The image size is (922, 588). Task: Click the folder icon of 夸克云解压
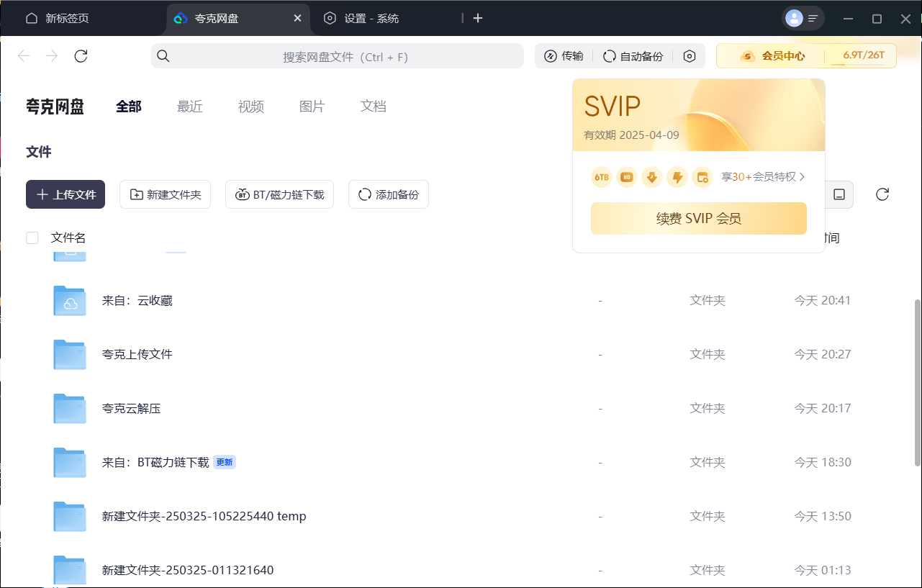click(70, 408)
